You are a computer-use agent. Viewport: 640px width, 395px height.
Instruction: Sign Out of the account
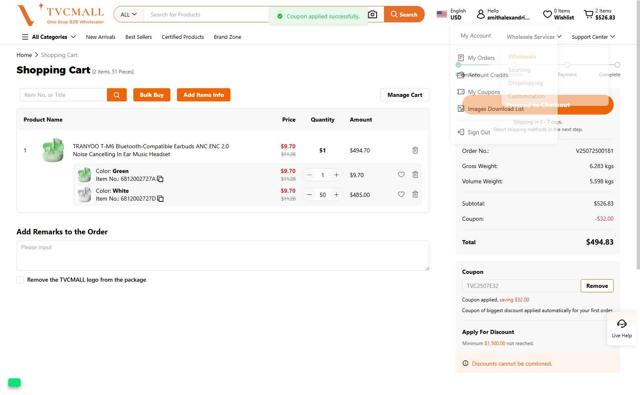pyautogui.click(x=473, y=132)
